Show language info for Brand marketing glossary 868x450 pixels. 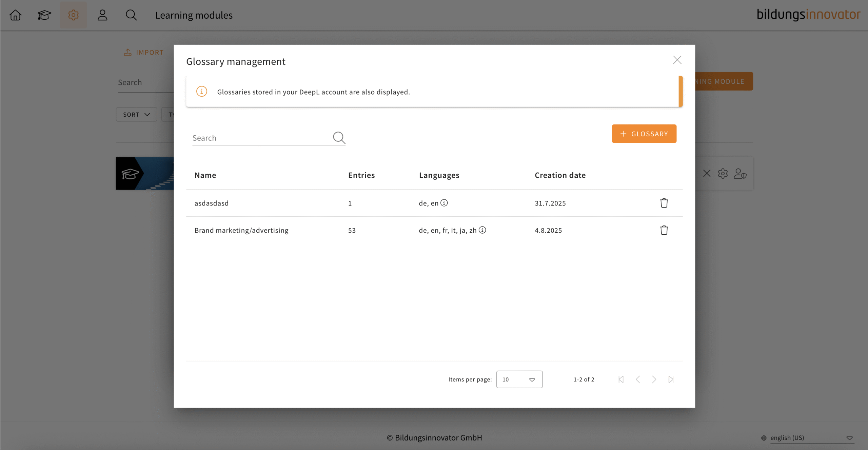(482, 230)
